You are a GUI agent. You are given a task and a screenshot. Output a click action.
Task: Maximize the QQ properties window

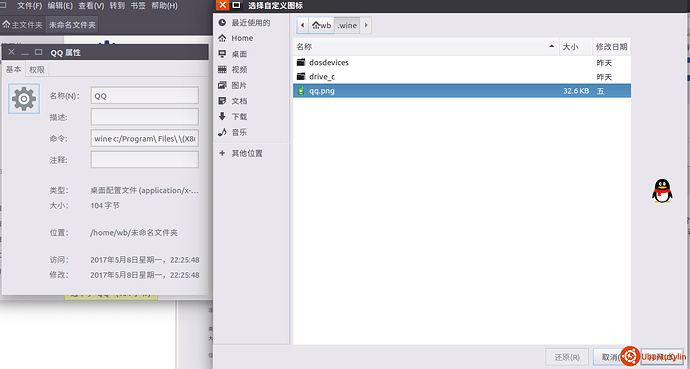(x=39, y=52)
